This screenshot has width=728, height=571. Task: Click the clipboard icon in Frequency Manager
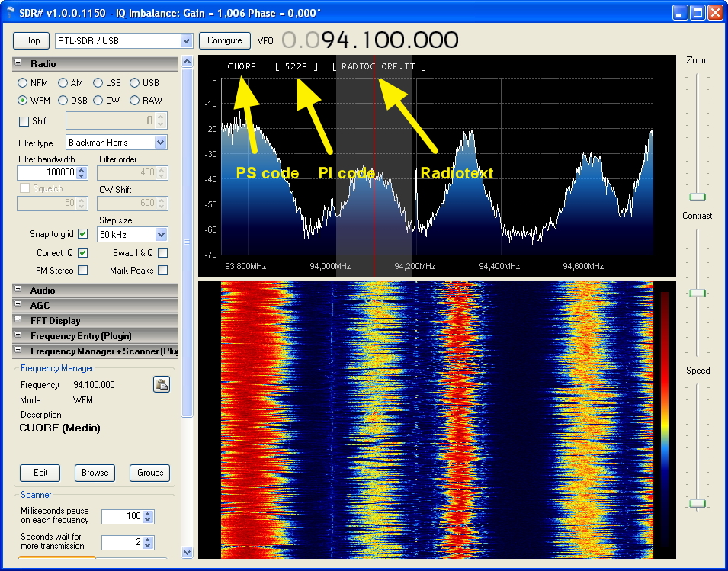pyautogui.click(x=161, y=384)
